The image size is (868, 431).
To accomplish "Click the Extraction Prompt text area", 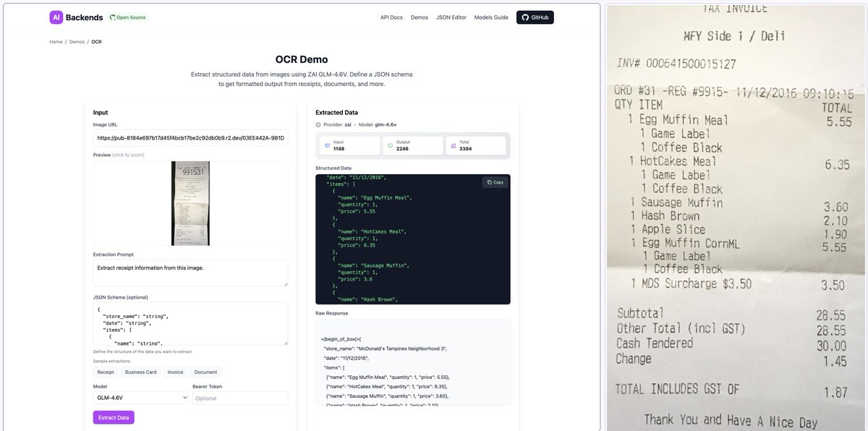I will click(x=190, y=273).
